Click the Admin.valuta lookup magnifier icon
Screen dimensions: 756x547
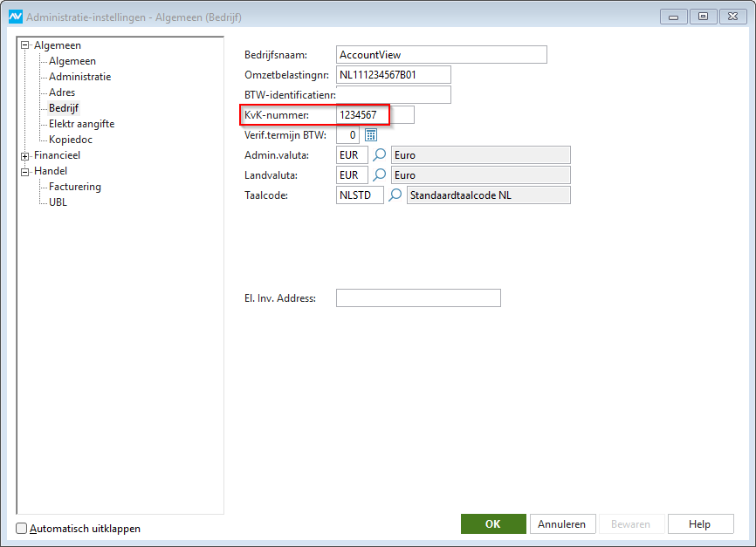[380, 155]
